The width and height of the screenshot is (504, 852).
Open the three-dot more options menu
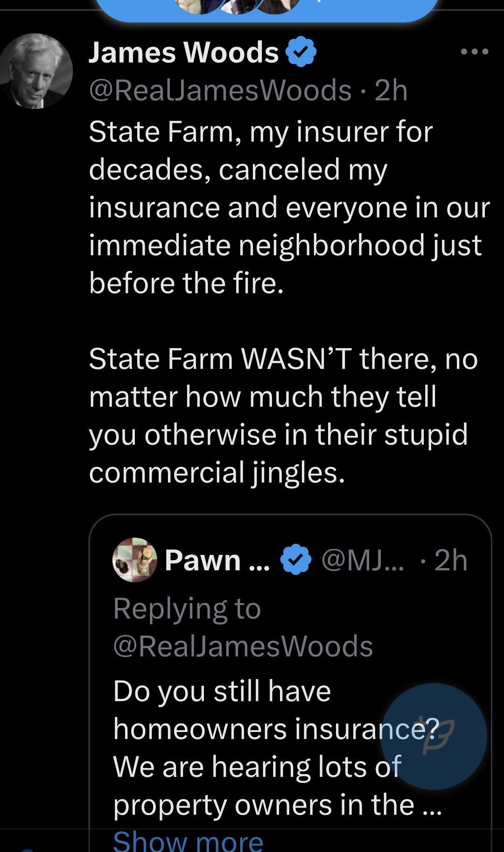point(474,51)
